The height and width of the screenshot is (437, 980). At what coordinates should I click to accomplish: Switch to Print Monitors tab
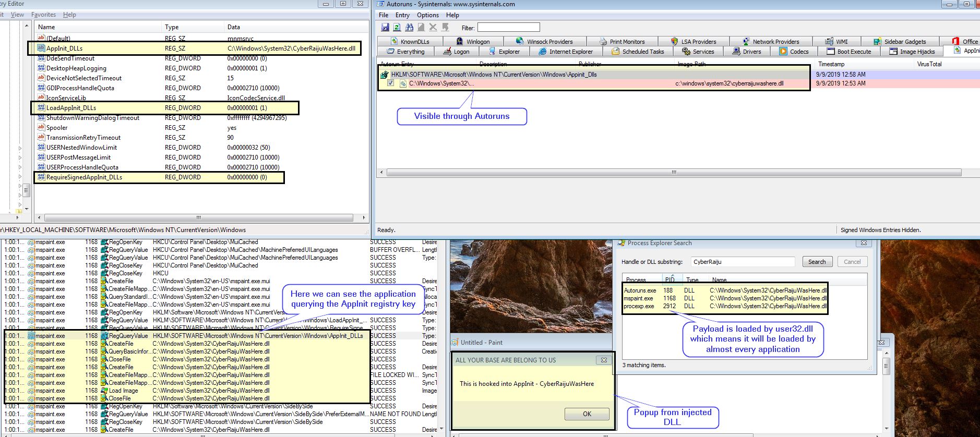coord(622,41)
